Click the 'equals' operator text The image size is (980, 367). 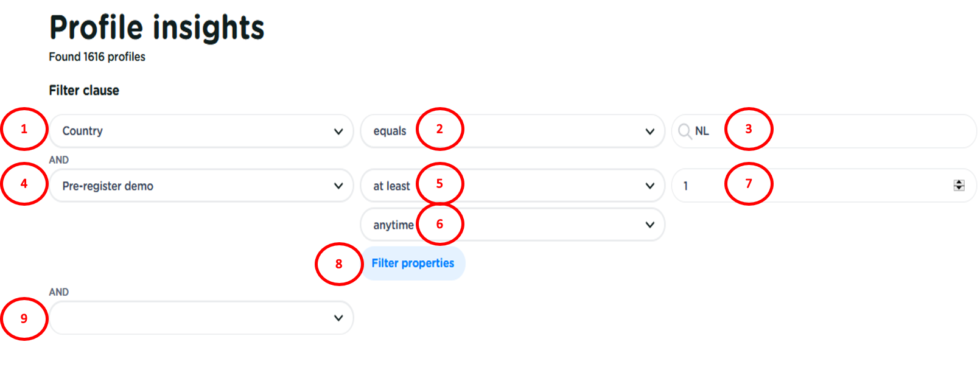click(x=390, y=131)
